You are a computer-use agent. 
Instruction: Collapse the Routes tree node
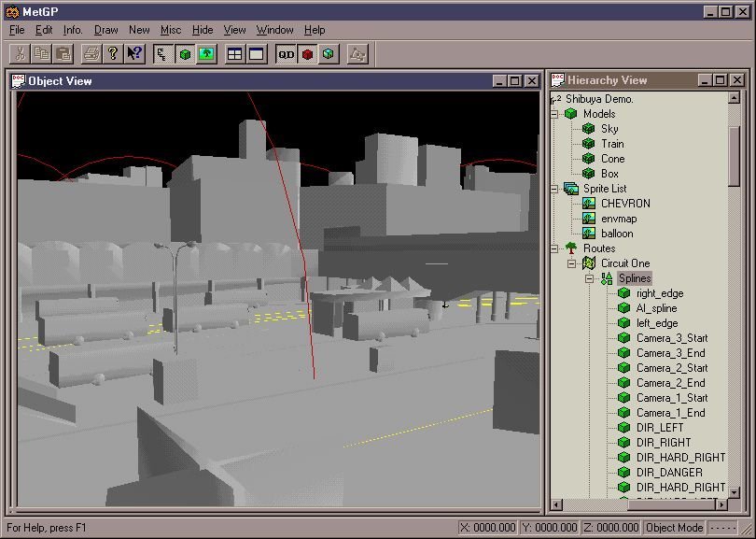[554, 248]
